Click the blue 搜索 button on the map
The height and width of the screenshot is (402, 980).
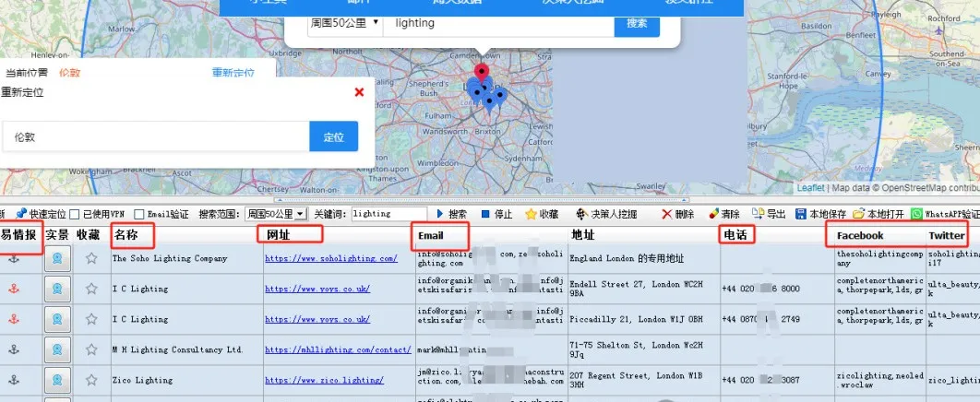click(637, 23)
